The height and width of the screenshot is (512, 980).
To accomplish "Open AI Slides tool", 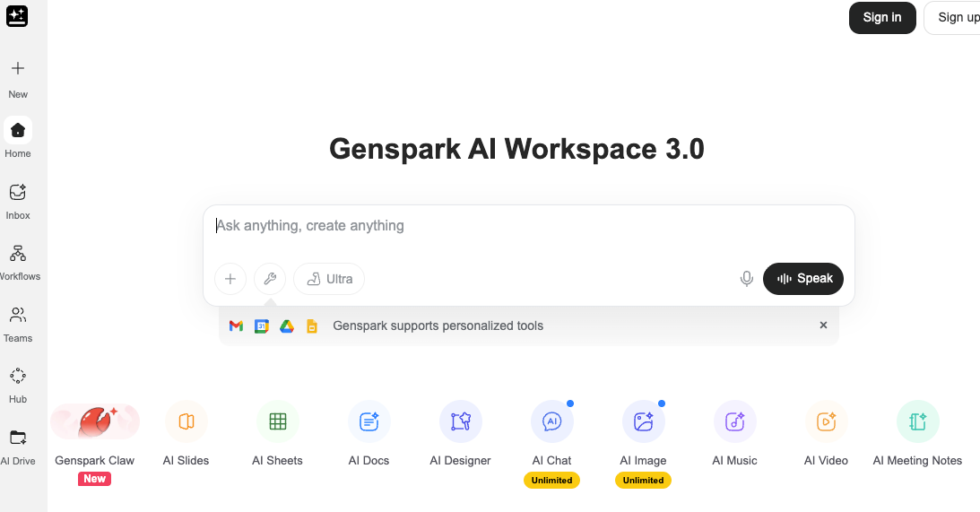I will point(186,434).
